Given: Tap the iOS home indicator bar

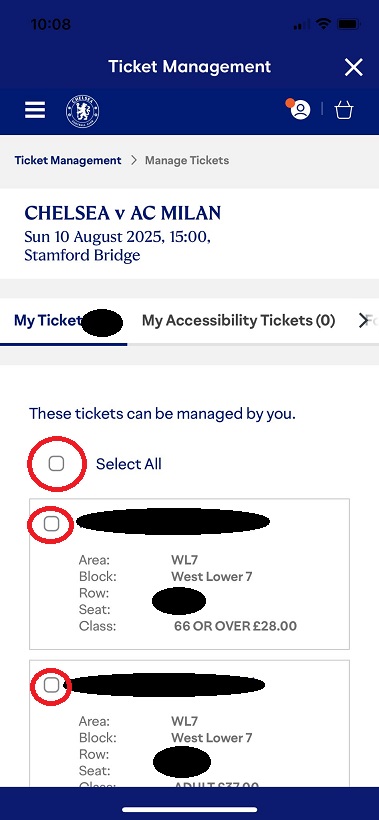Looking at the screenshot, I should tap(189, 810).
